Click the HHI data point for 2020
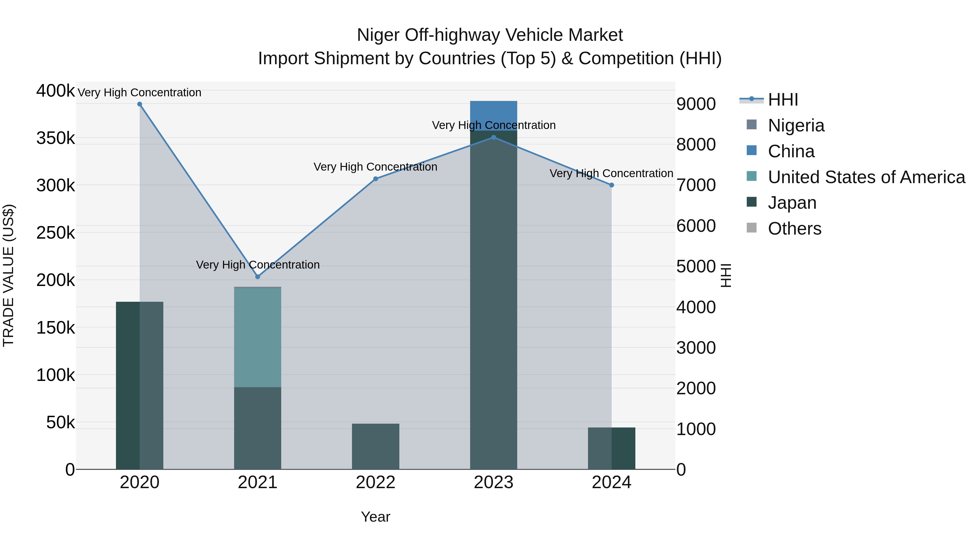This screenshot has height=551, width=980. pos(140,104)
